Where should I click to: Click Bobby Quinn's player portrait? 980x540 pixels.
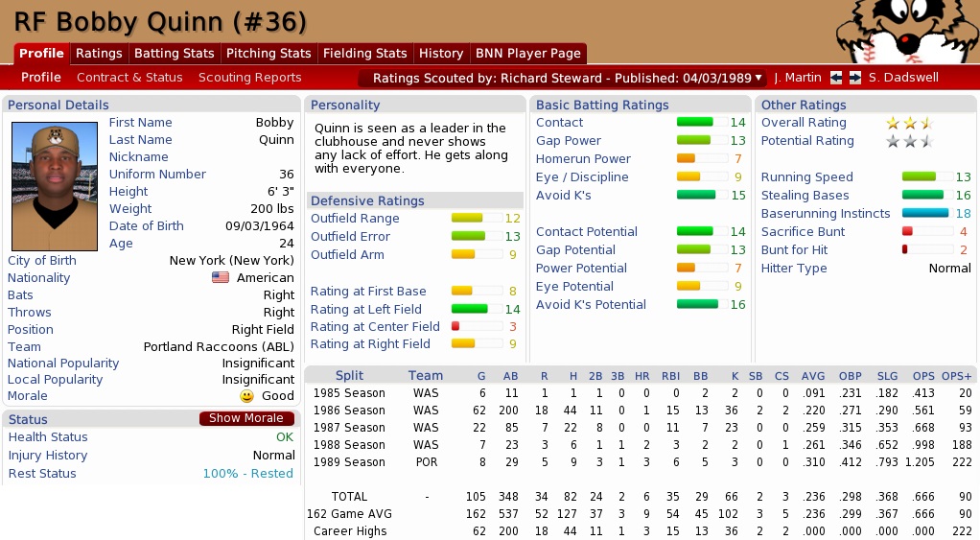pos(55,186)
